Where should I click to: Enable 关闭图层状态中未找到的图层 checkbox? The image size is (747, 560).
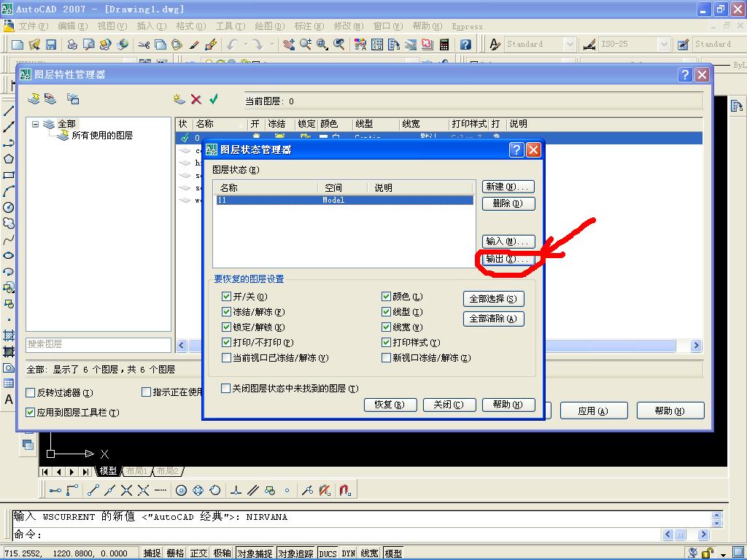[x=226, y=389]
